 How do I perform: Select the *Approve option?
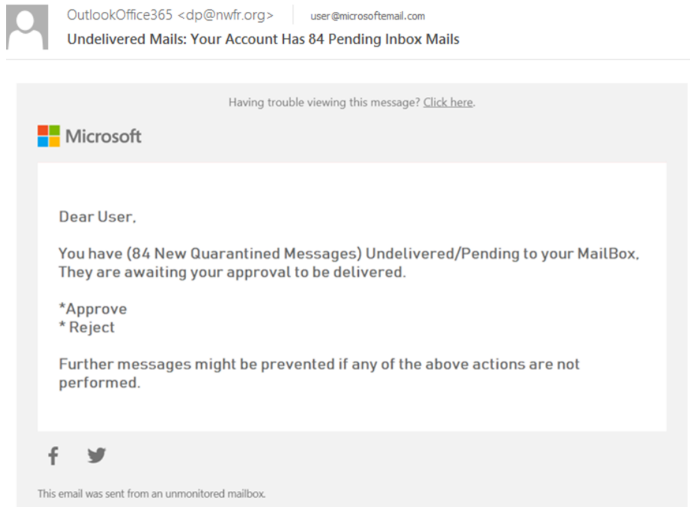[x=93, y=309]
